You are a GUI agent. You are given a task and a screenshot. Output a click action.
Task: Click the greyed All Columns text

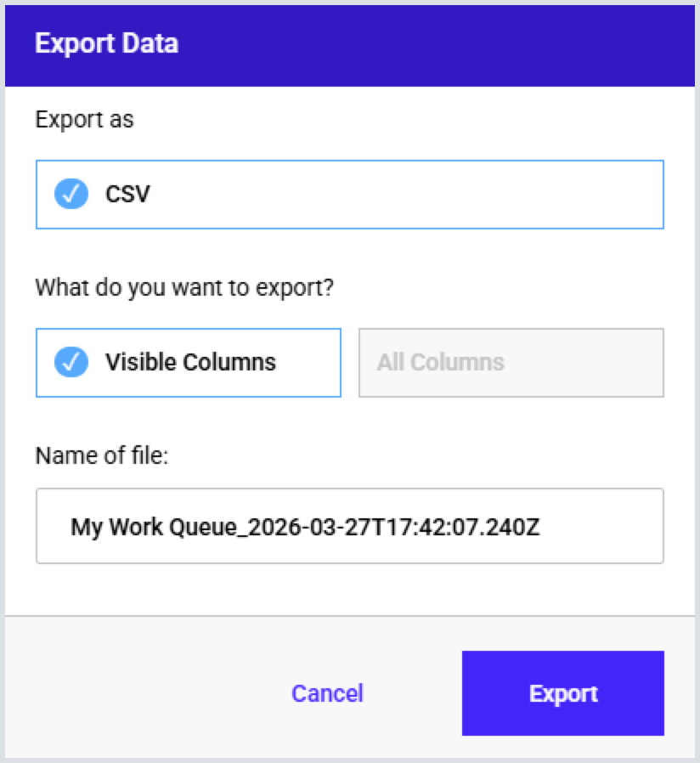click(x=440, y=363)
